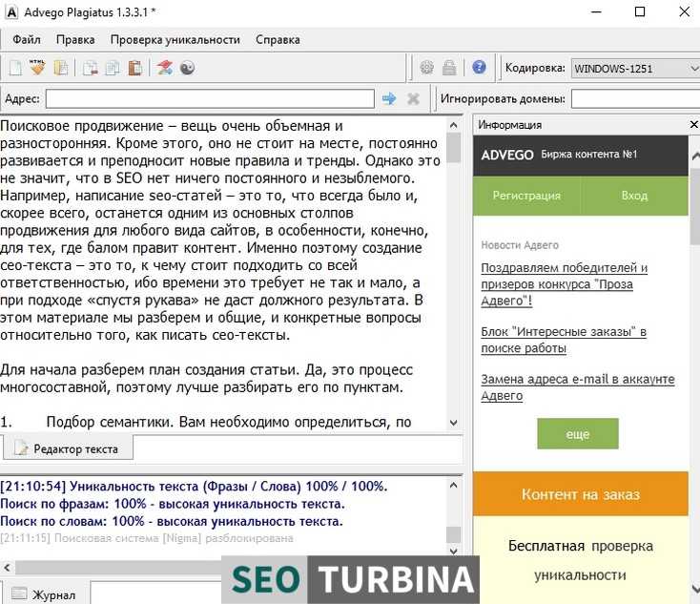Click the info panel scrollbar up arrow
The width and height of the screenshot is (700, 604).
pos(695,156)
